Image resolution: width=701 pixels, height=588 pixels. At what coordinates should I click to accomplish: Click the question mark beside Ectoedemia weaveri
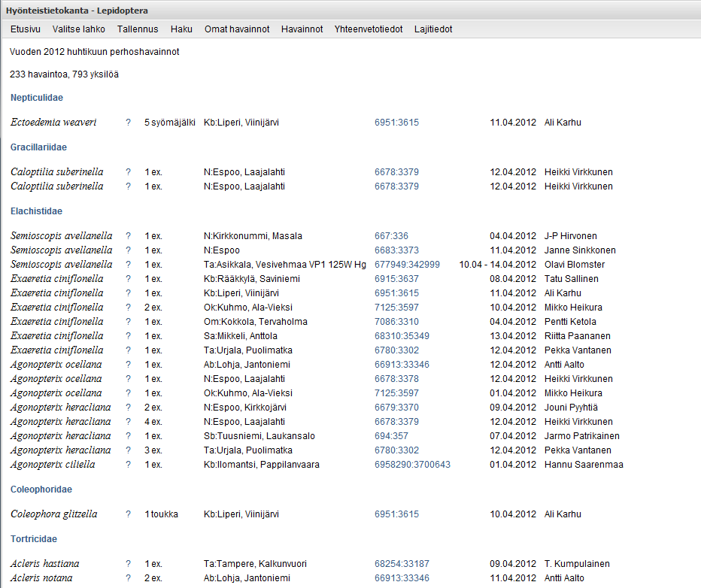click(129, 123)
